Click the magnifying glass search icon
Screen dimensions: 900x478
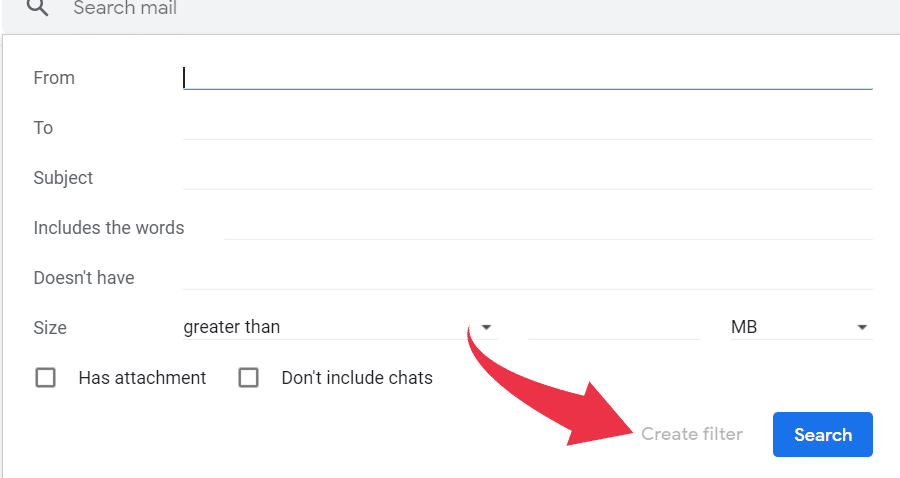click(37, 7)
